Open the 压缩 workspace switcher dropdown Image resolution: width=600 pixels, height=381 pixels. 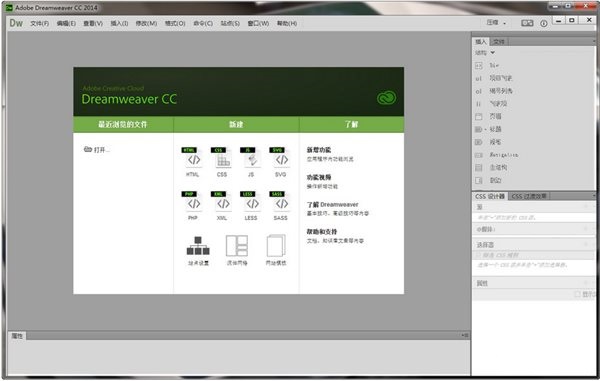(x=496, y=23)
